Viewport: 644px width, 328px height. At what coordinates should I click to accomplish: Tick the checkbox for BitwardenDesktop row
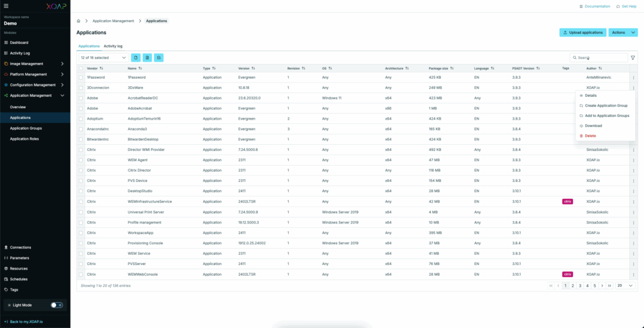point(81,139)
